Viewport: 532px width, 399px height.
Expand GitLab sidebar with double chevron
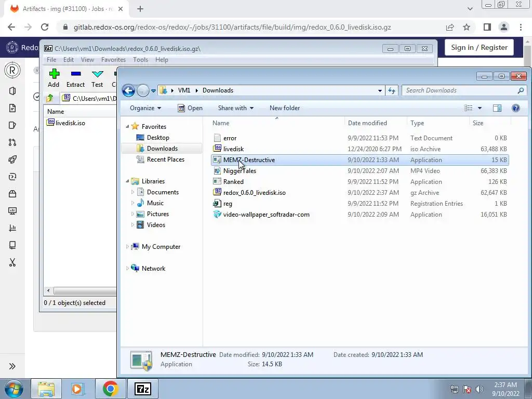click(x=12, y=366)
